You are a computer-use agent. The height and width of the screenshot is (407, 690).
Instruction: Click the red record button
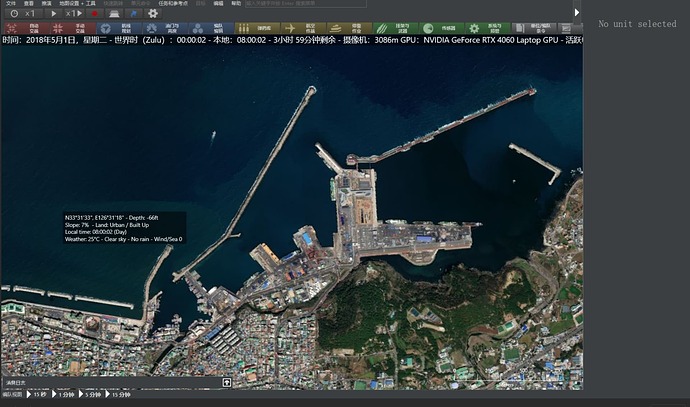tap(94, 14)
